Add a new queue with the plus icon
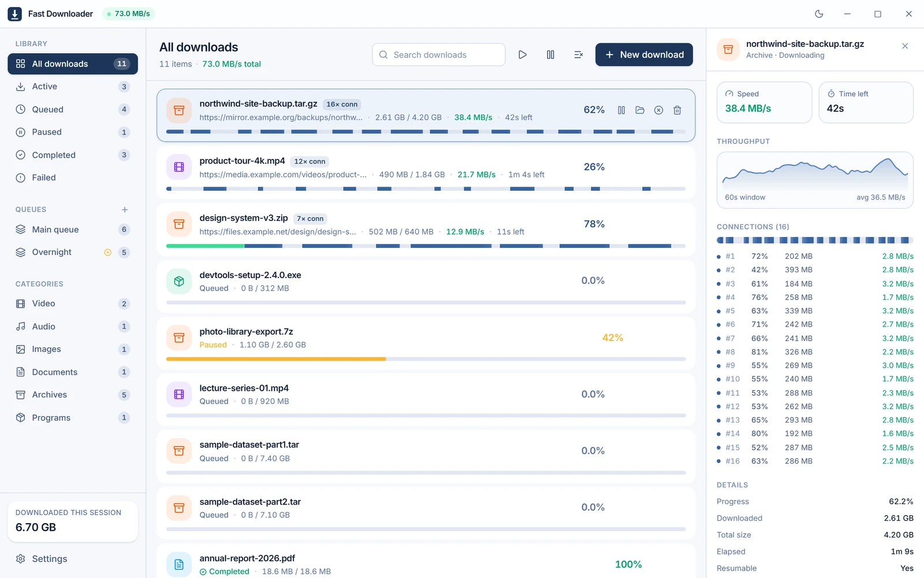This screenshot has width=924, height=578. (x=125, y=210)
